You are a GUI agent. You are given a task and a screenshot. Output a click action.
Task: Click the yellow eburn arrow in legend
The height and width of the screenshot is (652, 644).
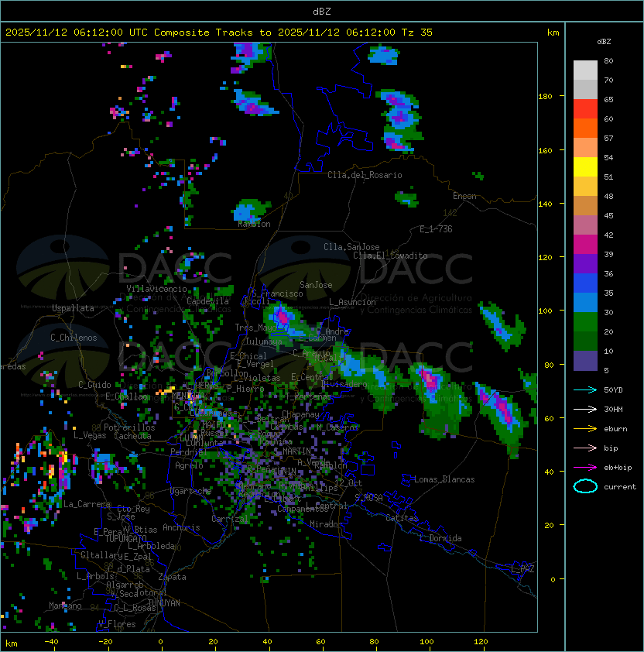[585, 429]
